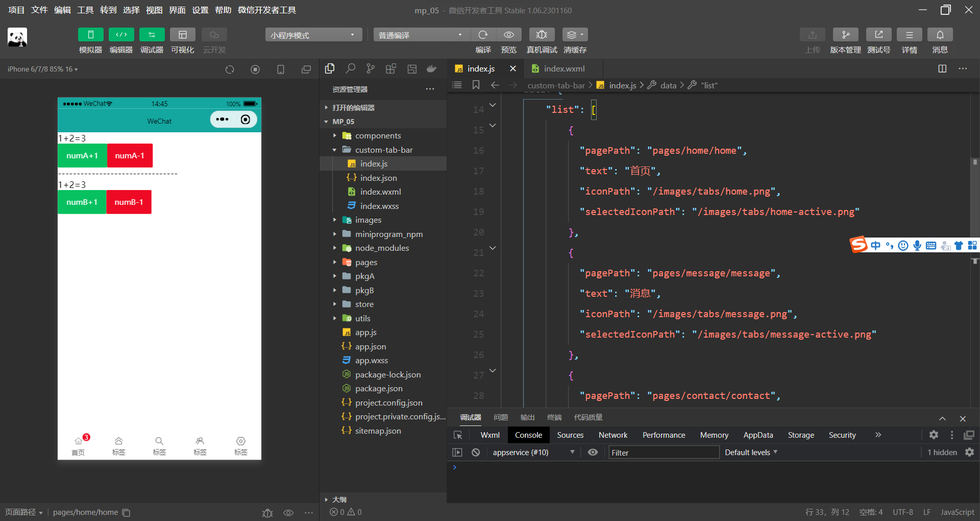Screen dimensions: 980x521
Task: Click the simulator stop/record icon
Action: (255, 69)
